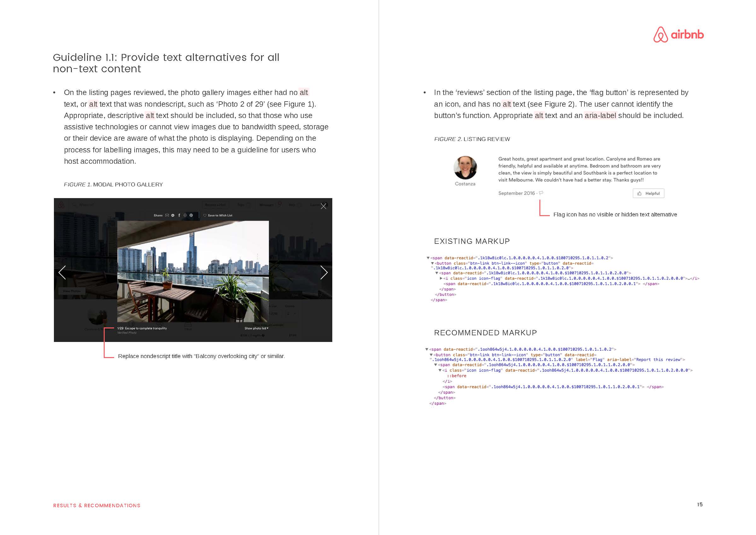Click the Facebook share icon

click(179, 215)
